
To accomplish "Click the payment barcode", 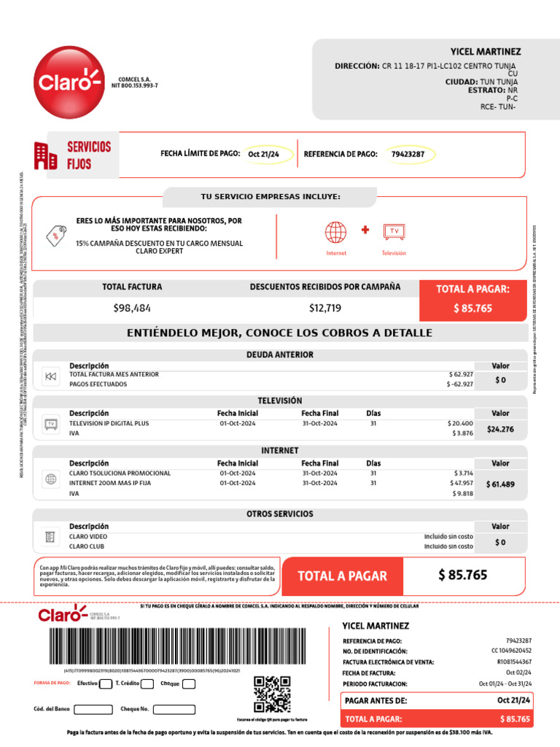I will [178, 646].
